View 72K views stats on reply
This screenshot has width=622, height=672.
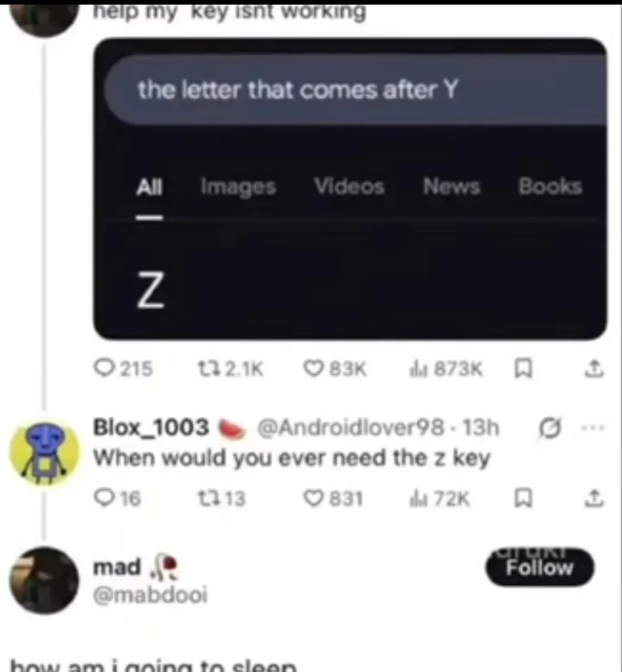click(440, 498)
